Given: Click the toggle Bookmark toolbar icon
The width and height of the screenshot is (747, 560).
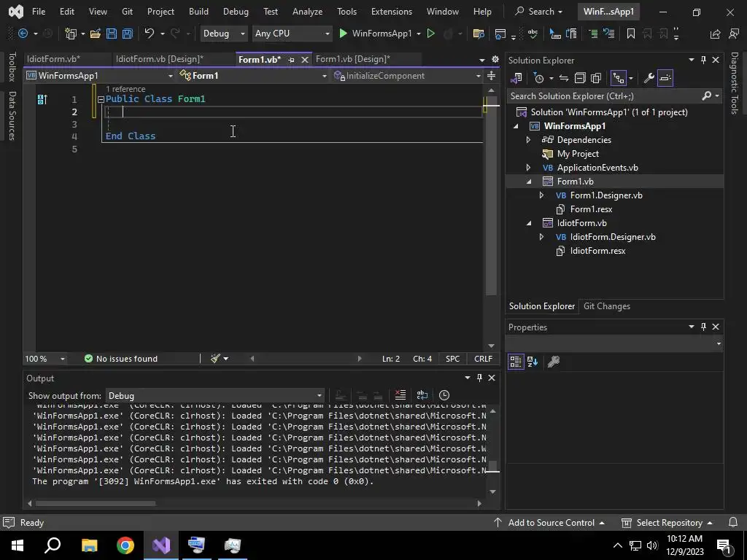Looking at the screenshot, I should click(x=631, y=34).
